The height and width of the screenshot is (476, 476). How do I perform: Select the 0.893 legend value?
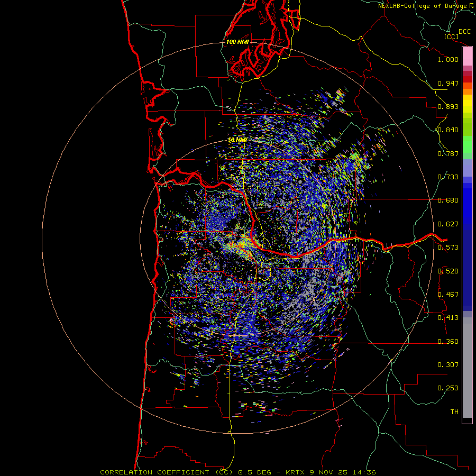click(x=448, y=106)
